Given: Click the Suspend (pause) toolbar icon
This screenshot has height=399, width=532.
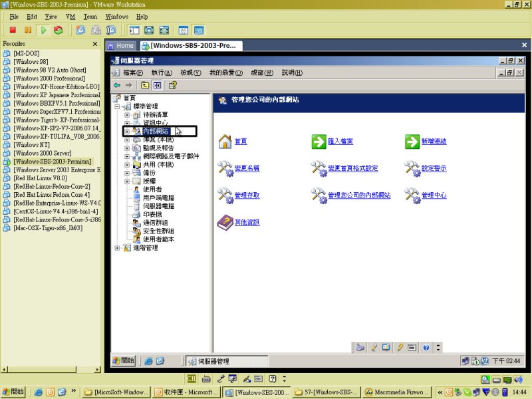Looking at the screenshot, I should point(28,30).
